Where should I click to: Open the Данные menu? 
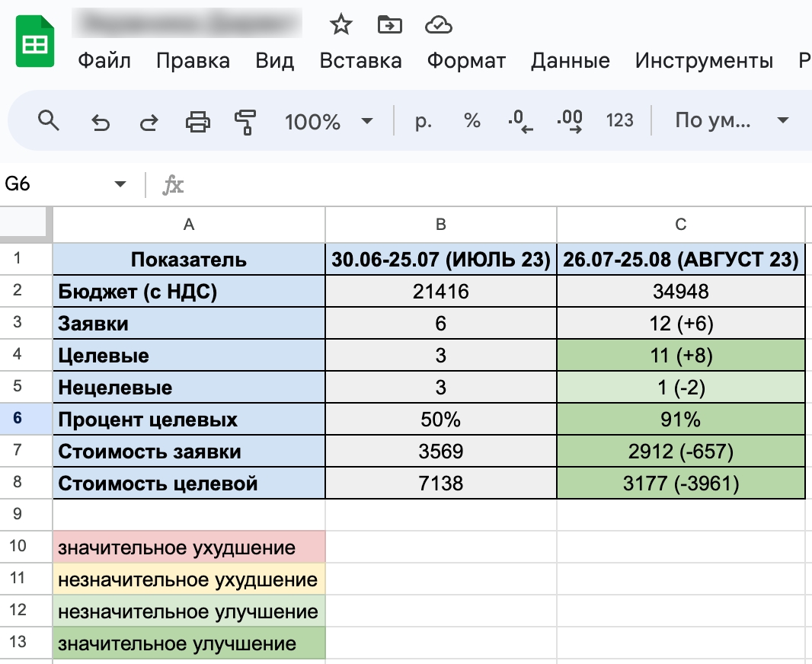pyautogui.click(x=570, y=61)
